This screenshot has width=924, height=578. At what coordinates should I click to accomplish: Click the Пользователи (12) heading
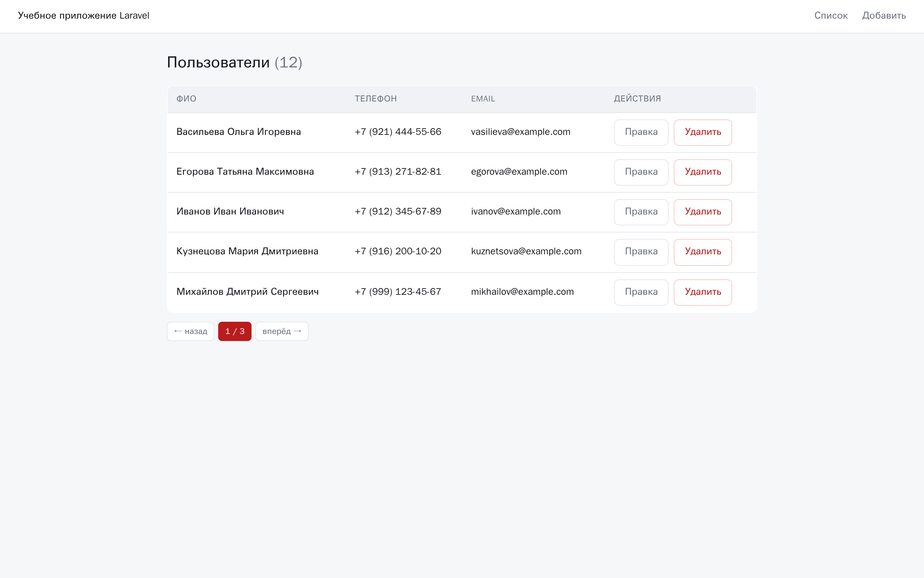[x=235, y=62]
